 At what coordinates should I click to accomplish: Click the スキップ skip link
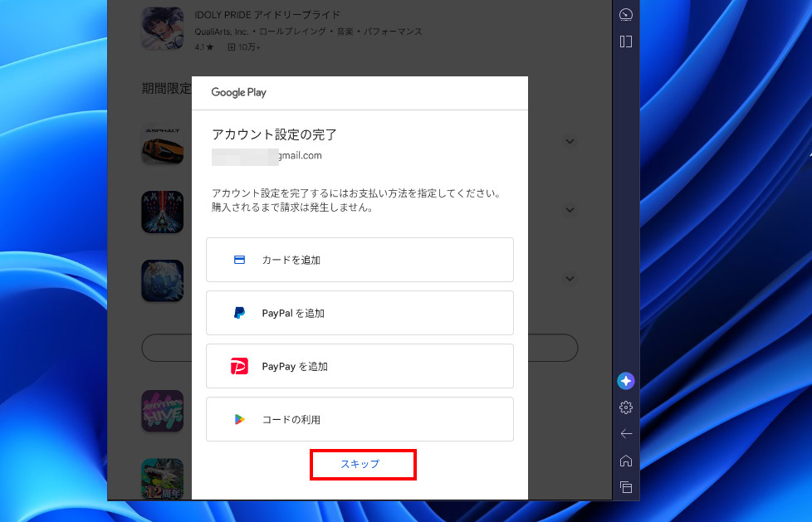360,464
